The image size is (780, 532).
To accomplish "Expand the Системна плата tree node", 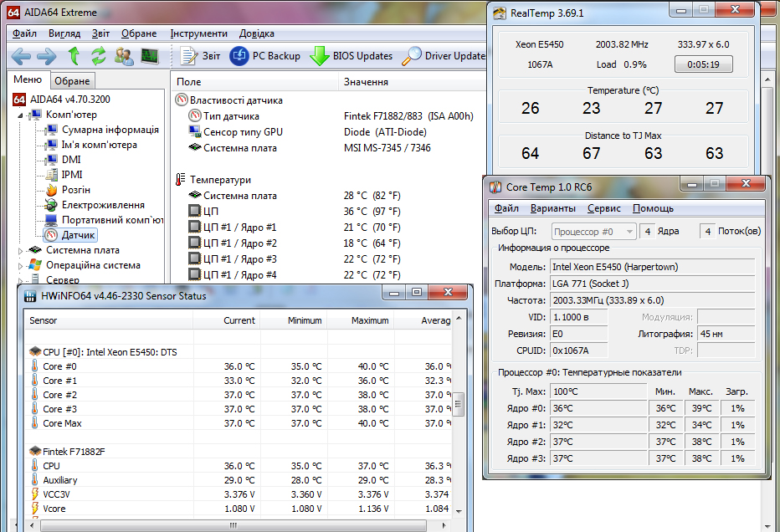I will (20, 251).
